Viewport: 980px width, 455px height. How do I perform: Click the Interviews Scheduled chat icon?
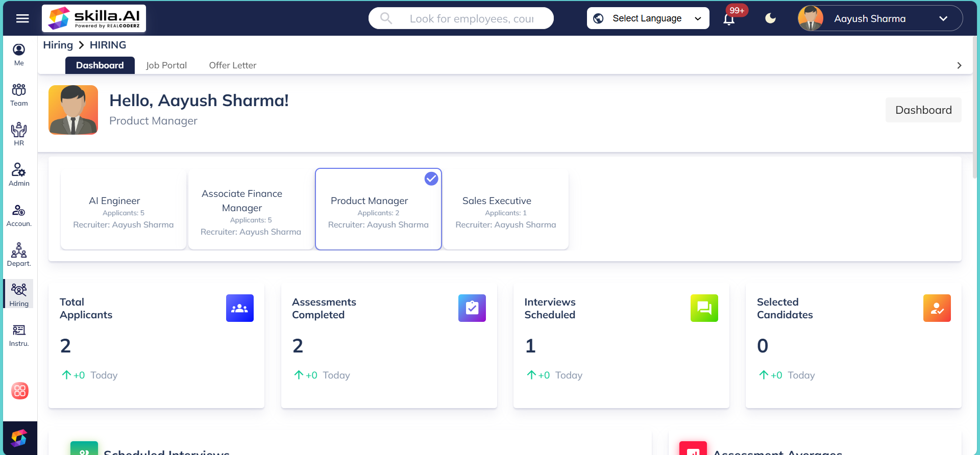pyautogui.click(x=704, y=308)
